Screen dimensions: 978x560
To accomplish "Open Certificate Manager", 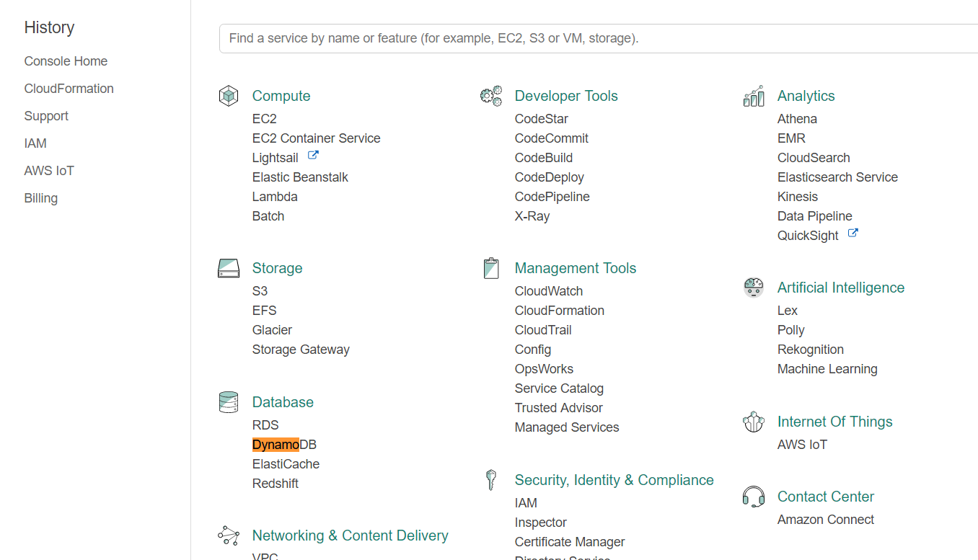I will tap(570, 542).
